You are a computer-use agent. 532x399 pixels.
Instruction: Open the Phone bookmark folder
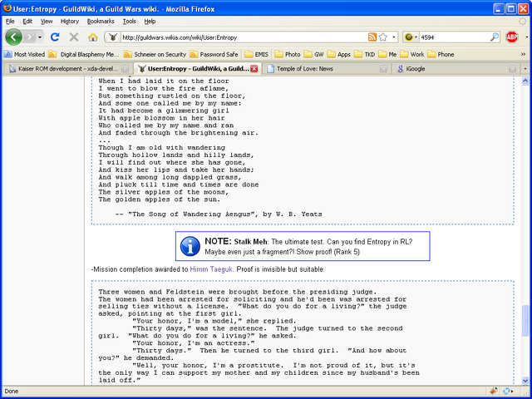(441, 54)
